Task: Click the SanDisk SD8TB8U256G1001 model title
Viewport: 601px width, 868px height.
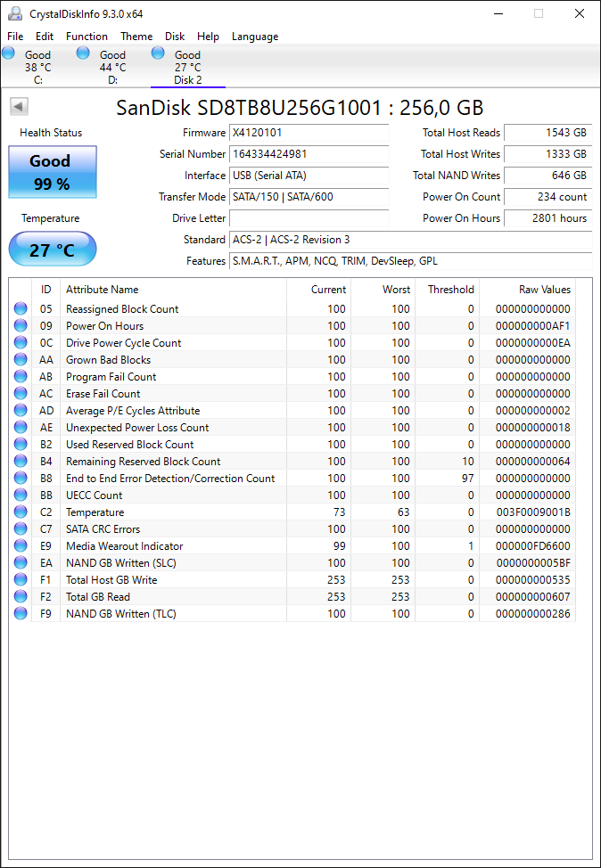Action: tap(300, 107)
